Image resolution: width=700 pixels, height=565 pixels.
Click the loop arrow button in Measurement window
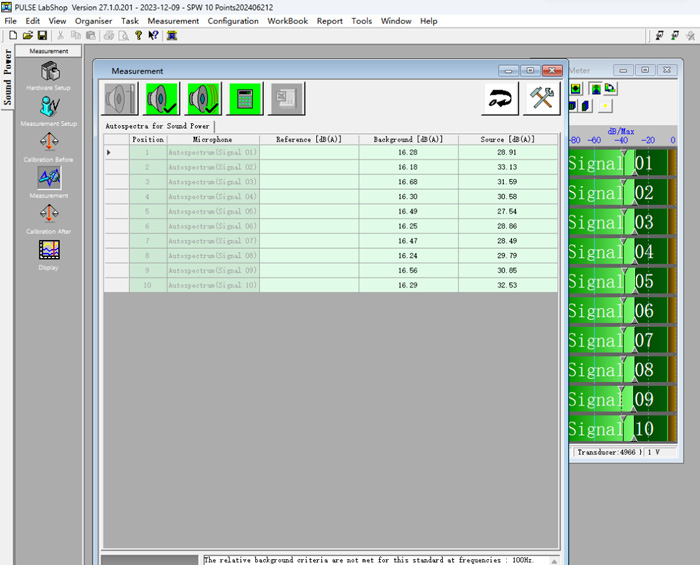click(500, 99)
